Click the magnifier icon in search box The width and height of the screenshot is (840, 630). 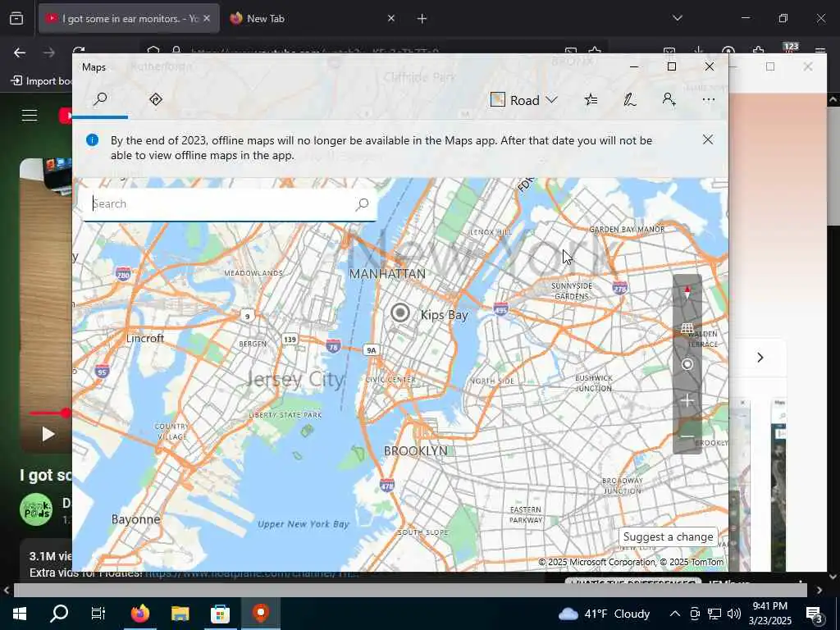(362, 204)
